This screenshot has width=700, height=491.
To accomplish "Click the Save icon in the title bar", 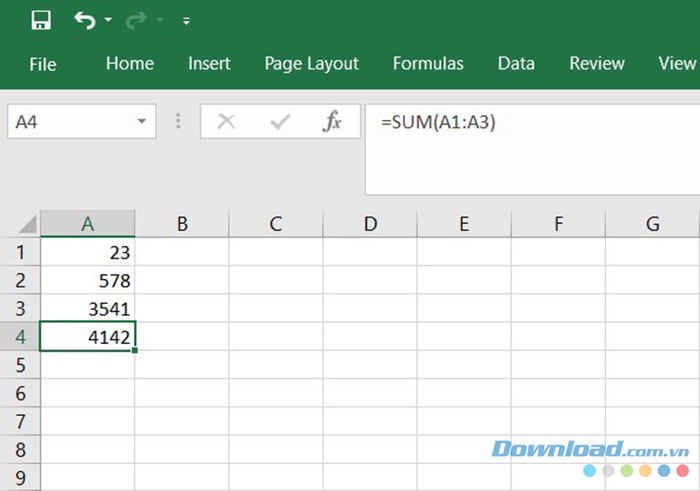I will coord(41,20).
